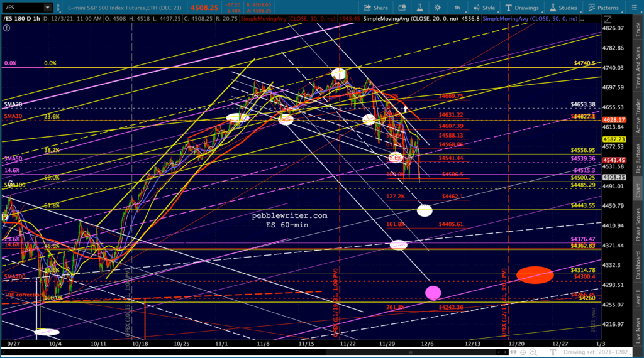Open the Patterns menu

coord(604,8)
